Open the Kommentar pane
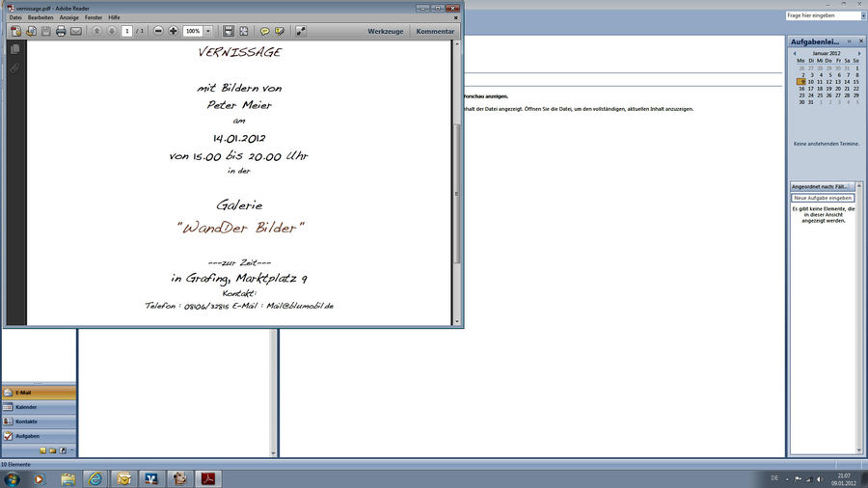The image size is (868, 488). (x=435, y=31)
